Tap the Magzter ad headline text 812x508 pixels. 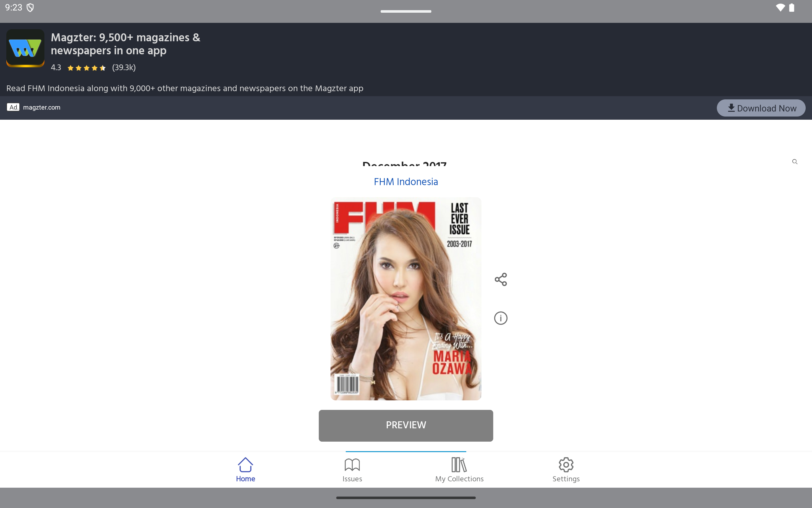coord(126,44)
